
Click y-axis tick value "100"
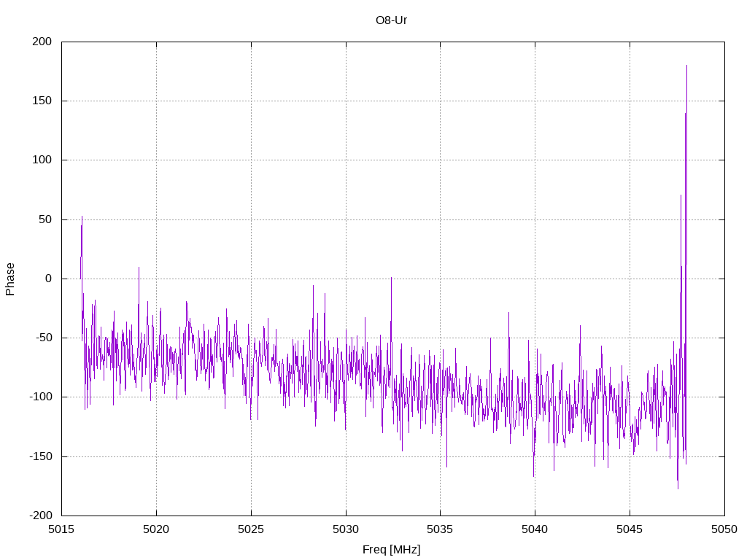(x=42, y=160)
